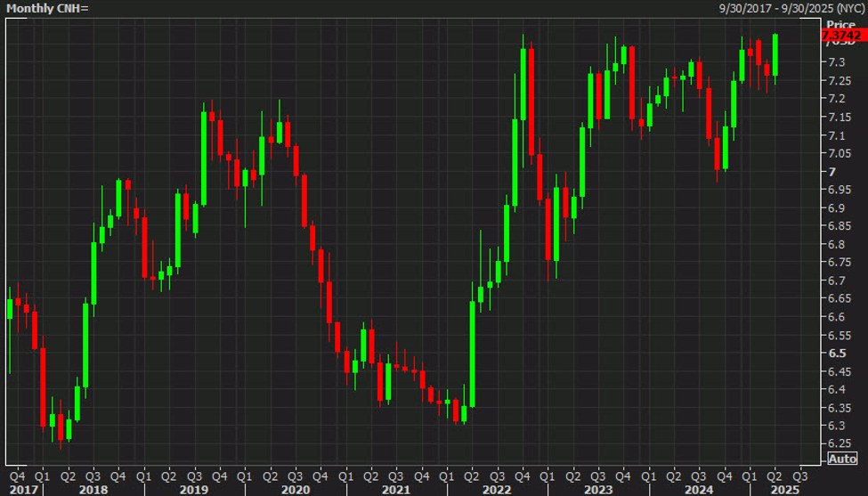Click the Auto scale button
Viewport: 868px width, 496px height.
(x=842, y=459)
